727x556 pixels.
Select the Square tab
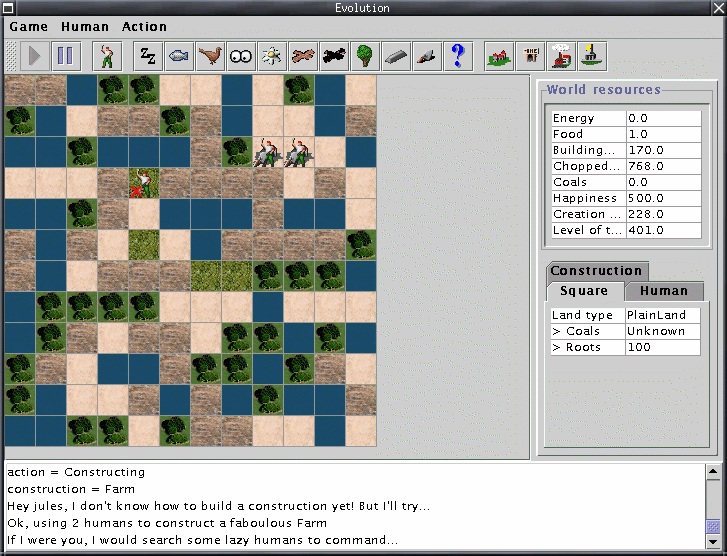pyautogui.click(x=584, y=291)
